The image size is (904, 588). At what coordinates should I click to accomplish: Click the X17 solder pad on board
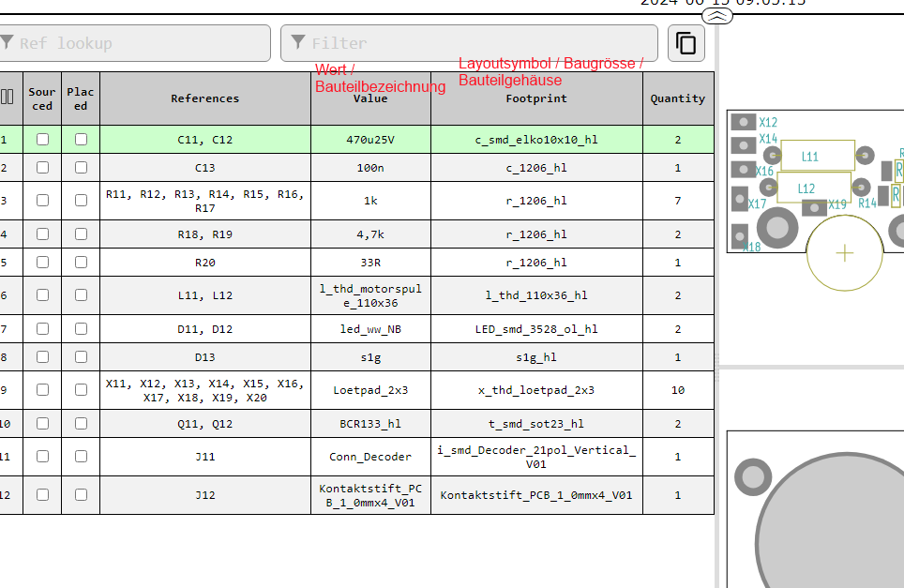tap(740, 200)
